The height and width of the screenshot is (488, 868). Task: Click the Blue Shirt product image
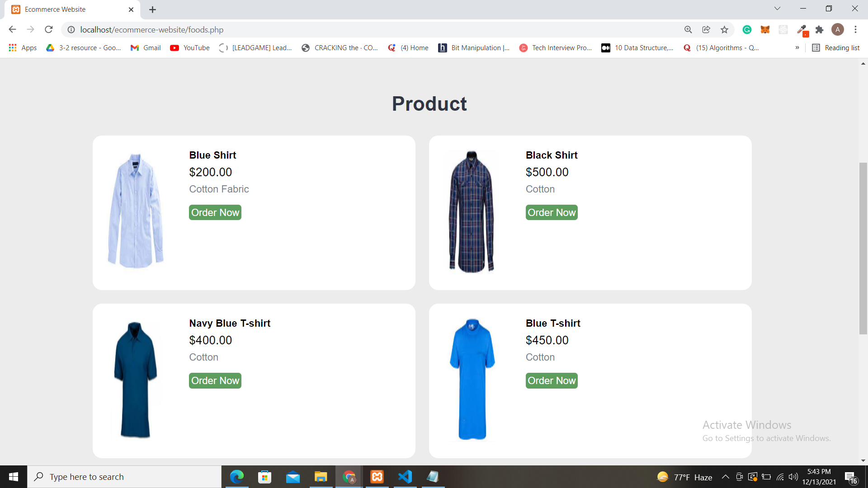click(135, 211)
